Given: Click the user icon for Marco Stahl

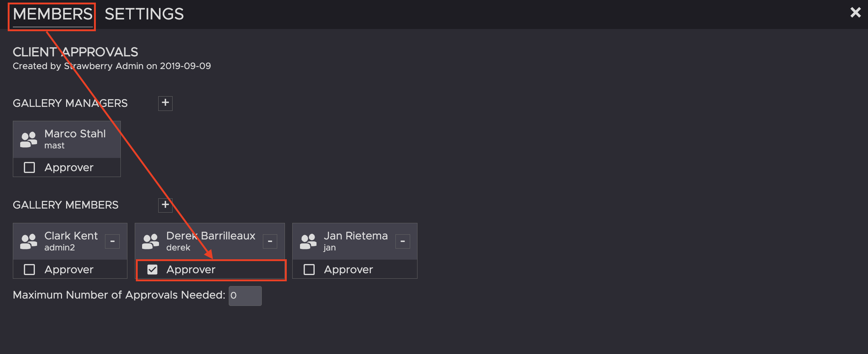Looking at the screenshot, I should coord(29,140).
